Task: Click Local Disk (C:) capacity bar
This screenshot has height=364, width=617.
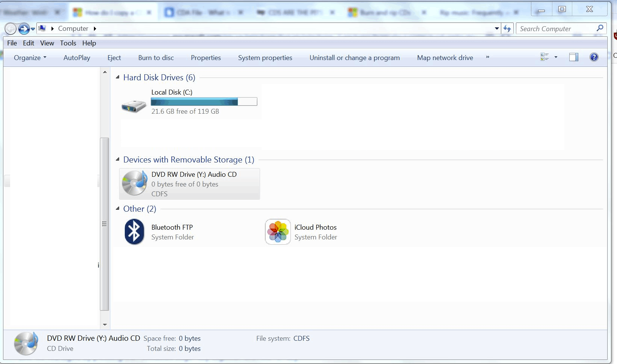Action: click(x=204, y=102)
